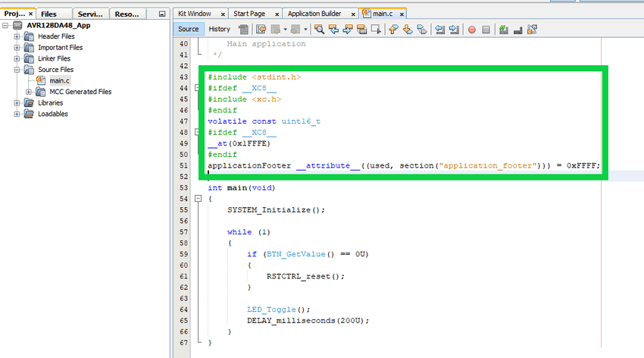Click the Toggle Bookmark icon
Screen dimensions: 644x358
coord(421,30)
